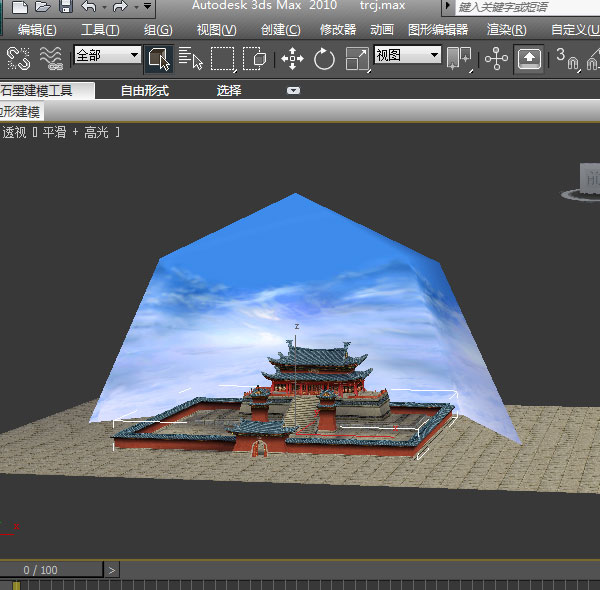600x590 pixels.
Task: Undo the last action with the arrow icon
Action: 89,7
